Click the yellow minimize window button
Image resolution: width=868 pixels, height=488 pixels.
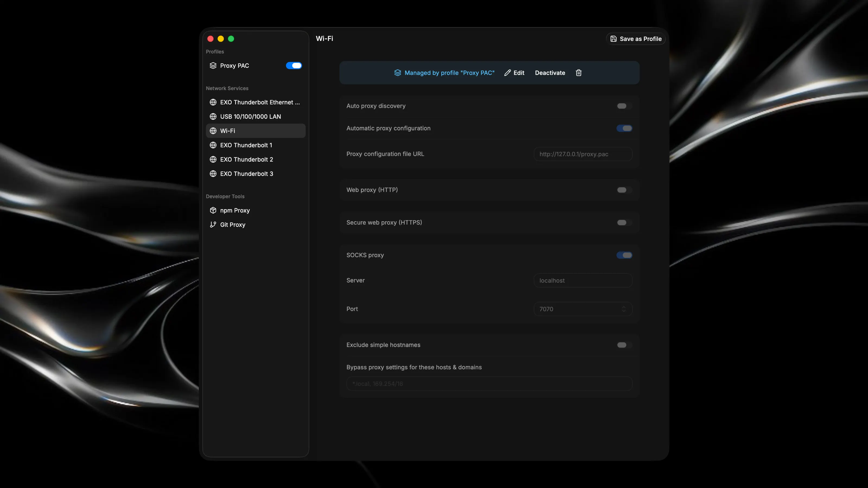[x=221, y=39]
